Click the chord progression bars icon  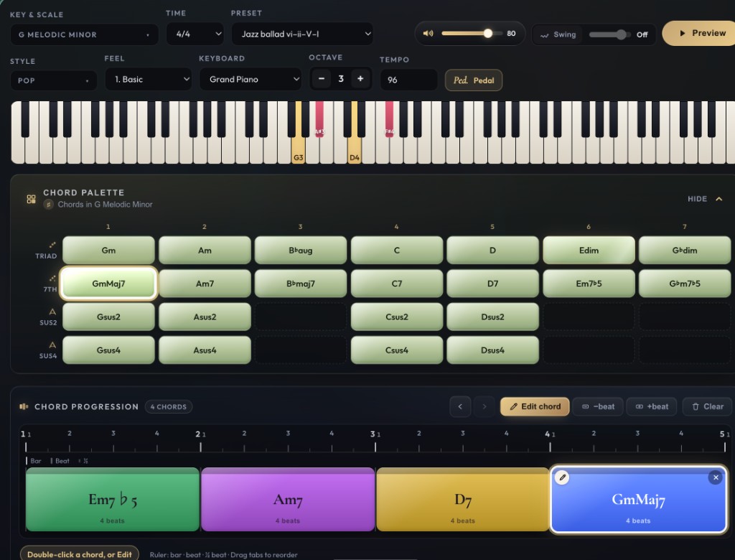point(24,406)
